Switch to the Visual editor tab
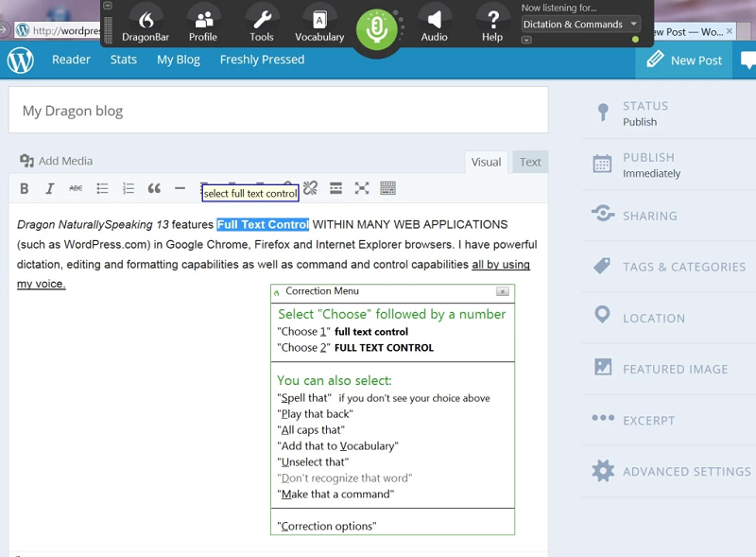The height and width of the screenshot is (557, 756). coord(486,162)
